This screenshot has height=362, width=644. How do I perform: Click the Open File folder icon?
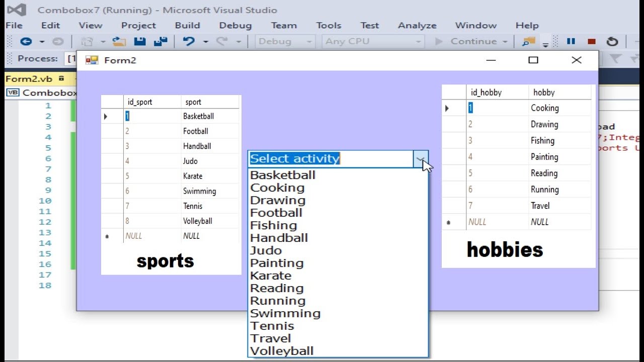point(119,42)
